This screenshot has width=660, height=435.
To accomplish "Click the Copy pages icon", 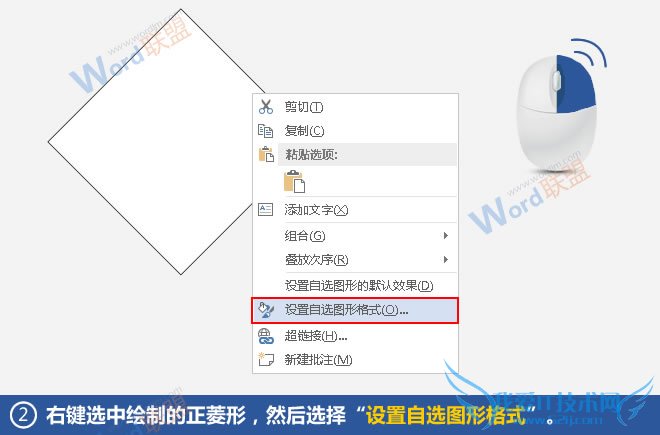I will click(265, 131).
